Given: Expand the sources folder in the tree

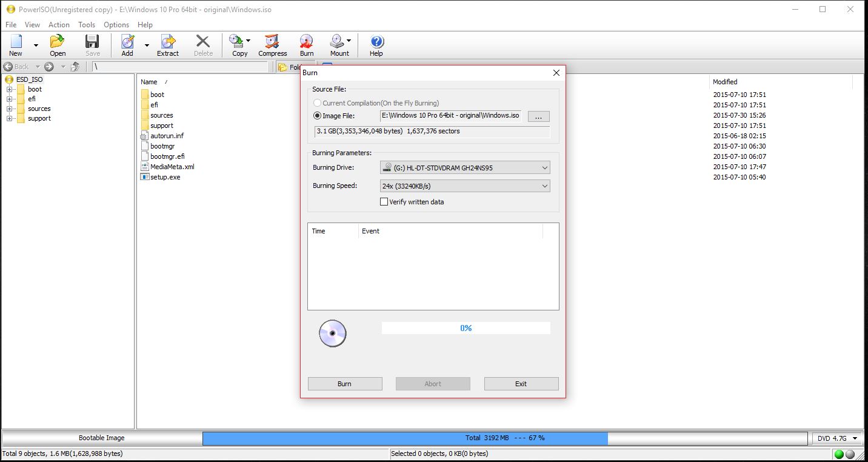Looking at the screenshot, I should (10, 109).
